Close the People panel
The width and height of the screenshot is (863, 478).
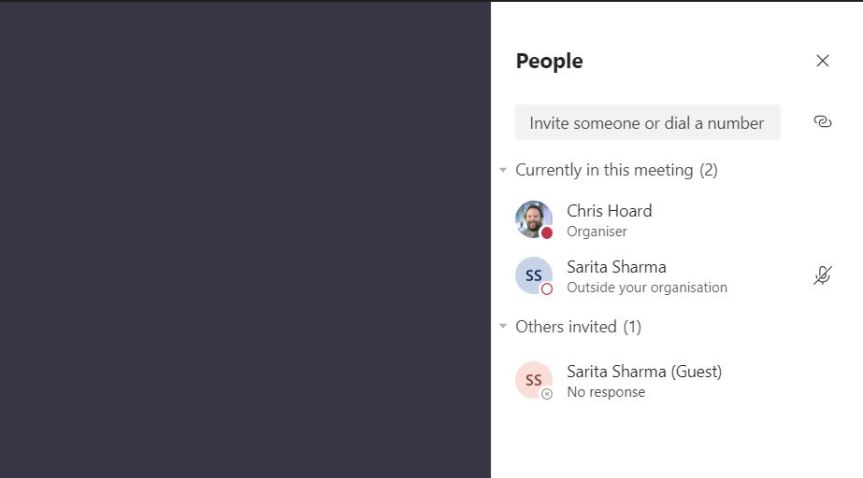(822, 61)
